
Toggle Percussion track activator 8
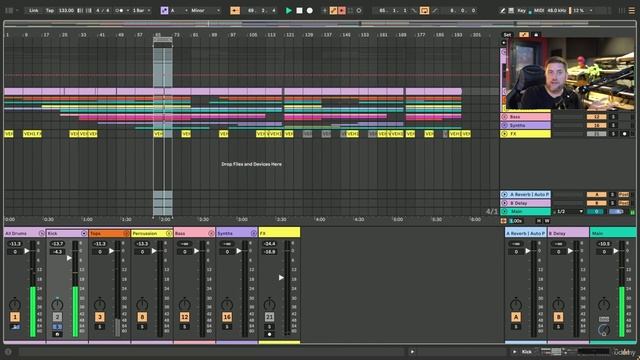[x=142, y=317]
